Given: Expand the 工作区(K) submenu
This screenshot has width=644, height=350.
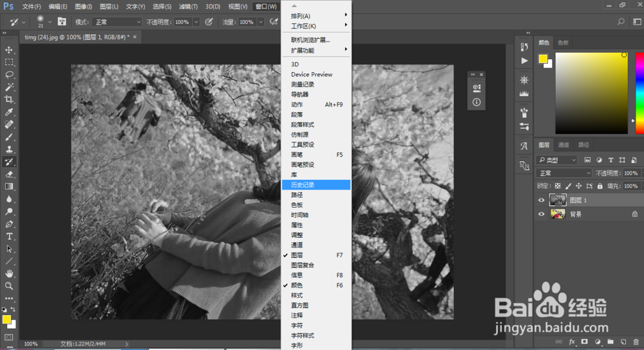Looking at the screenshot, I should click(x=316, y=26).
